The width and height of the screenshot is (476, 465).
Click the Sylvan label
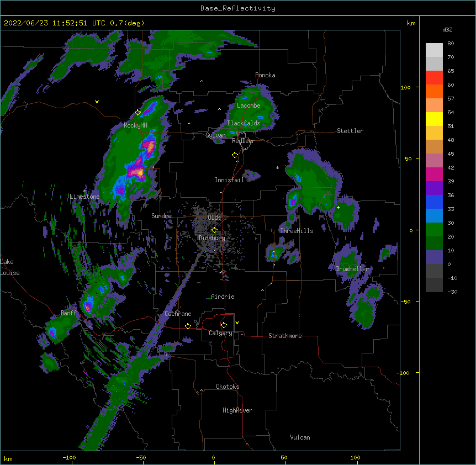click(x=215, y=135)
